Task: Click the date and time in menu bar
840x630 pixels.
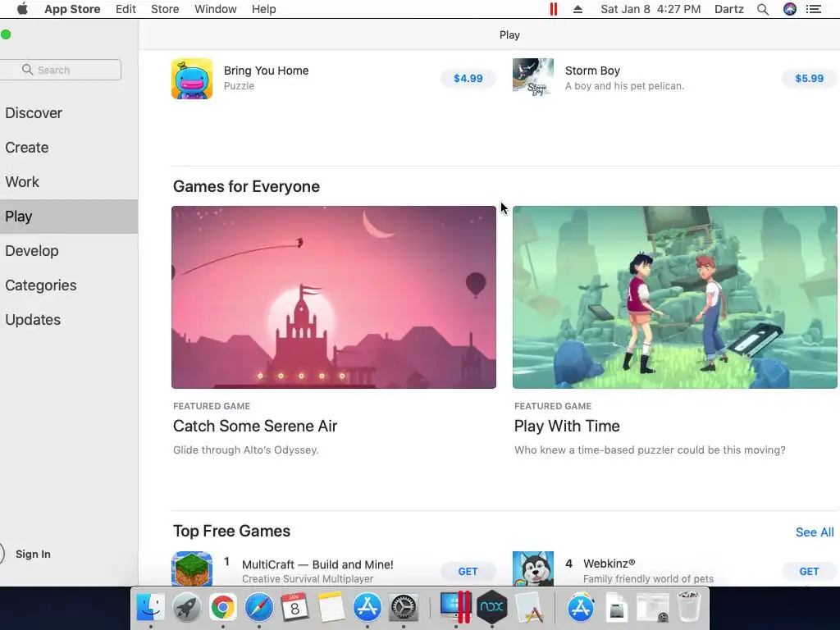Action: (651, 9)
